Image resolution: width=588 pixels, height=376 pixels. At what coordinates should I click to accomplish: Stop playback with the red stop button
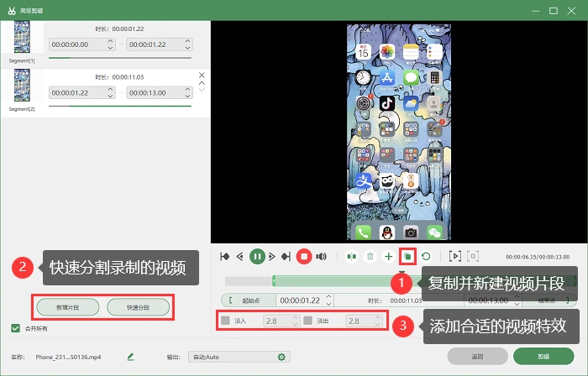[x=304, y=257]
